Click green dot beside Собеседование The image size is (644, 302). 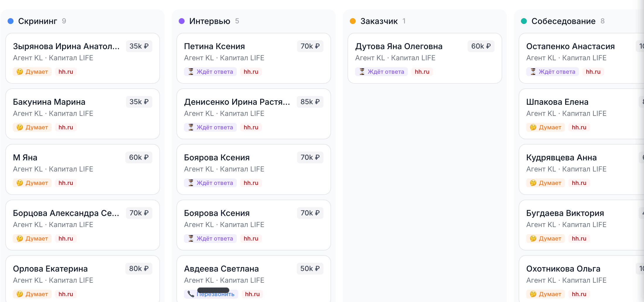pos(524,21)
